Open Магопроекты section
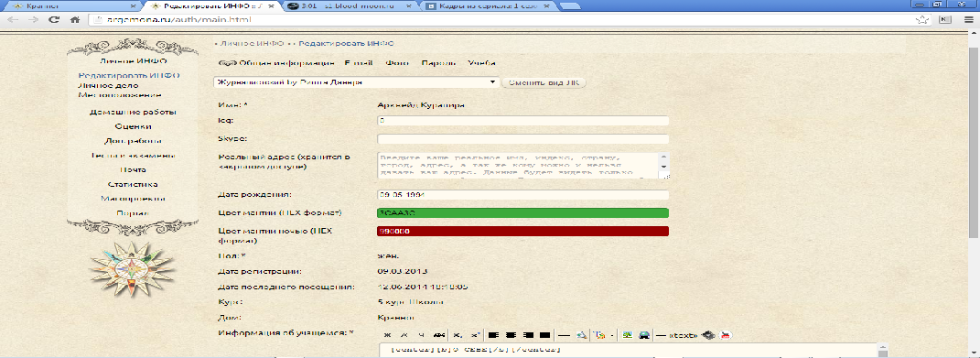This screenshot has width=980, height=358. (x=133, y=199)
